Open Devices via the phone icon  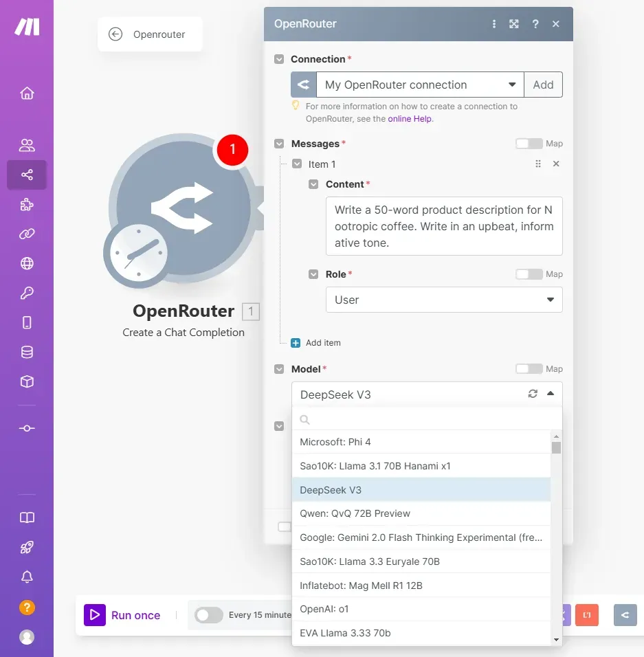[x=27, y=322]
